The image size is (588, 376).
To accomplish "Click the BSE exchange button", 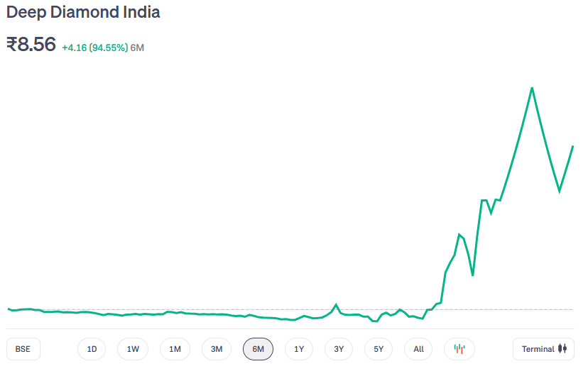I will (x=23, y=349).
